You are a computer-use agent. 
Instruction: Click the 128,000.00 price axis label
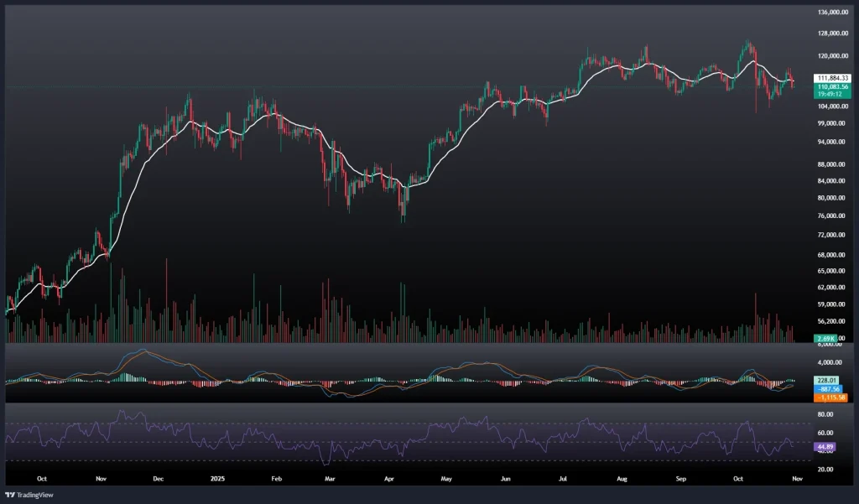833,34
